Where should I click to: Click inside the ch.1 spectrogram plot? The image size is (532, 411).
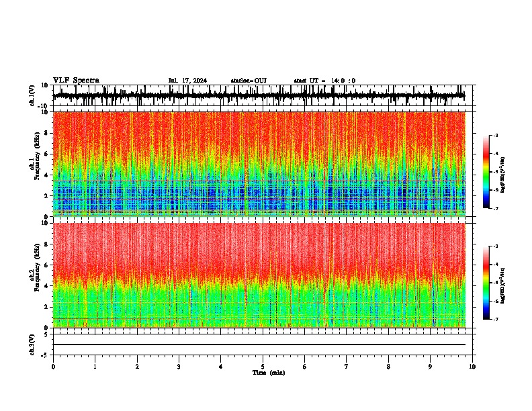259,164
